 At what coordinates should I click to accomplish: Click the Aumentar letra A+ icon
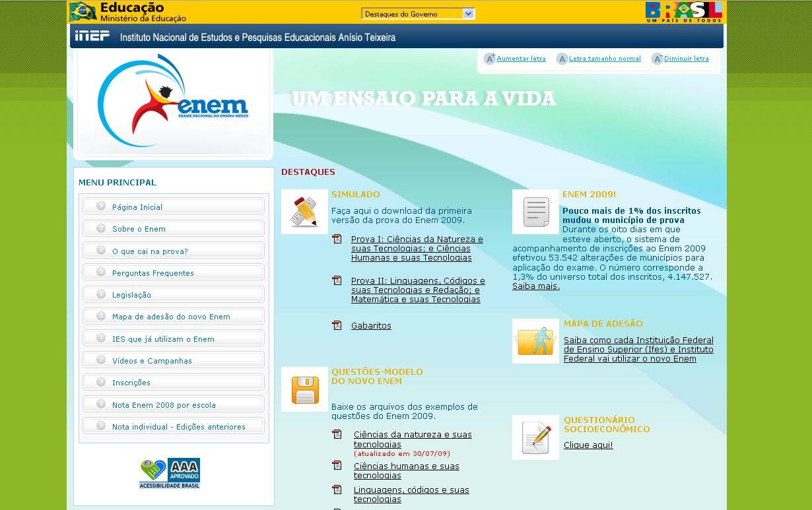pyautogui.click(x=489, y=59)
